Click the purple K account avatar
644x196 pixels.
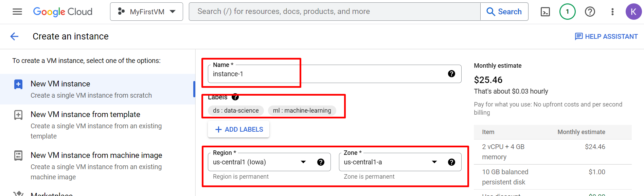633,12
